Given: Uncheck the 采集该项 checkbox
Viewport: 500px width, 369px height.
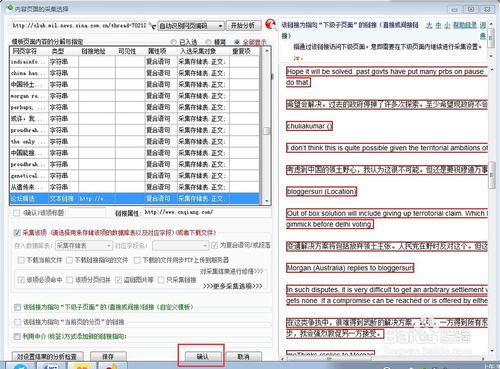Looking at the screenshot, I should click(17, 233).
